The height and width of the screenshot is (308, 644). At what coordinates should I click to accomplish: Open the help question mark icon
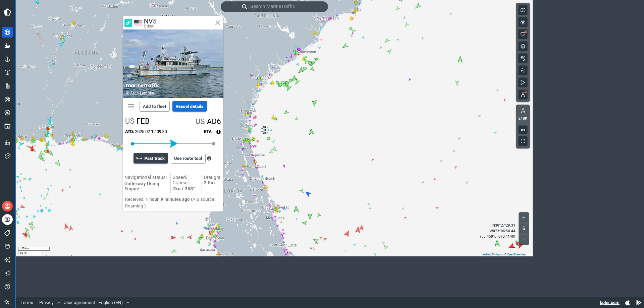[7, 287]
